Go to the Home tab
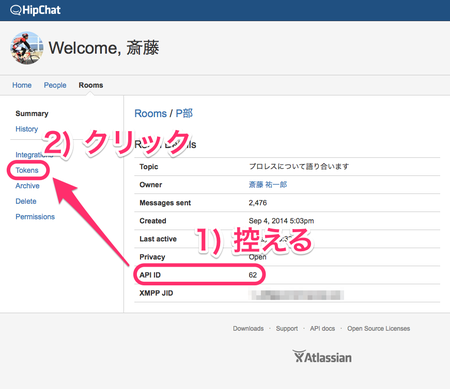 tap(22, 85)
